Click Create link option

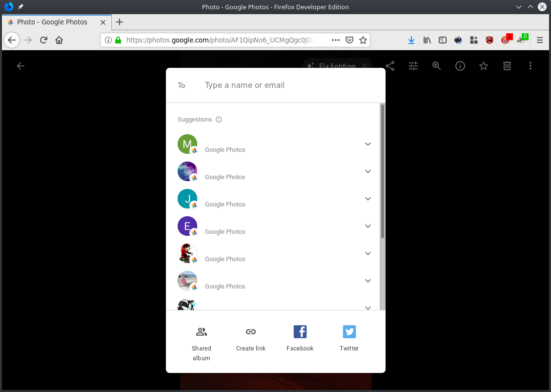click(251, 339)
